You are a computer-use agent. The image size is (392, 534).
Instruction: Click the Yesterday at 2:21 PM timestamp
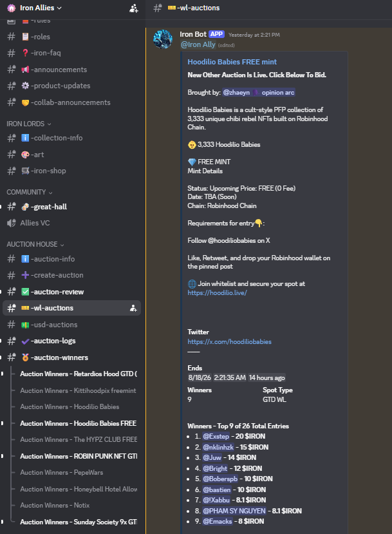[x=254, y=35]
